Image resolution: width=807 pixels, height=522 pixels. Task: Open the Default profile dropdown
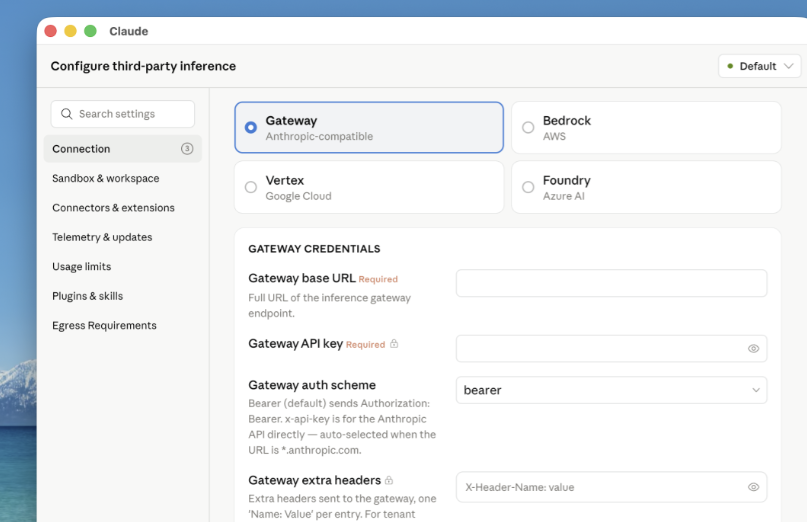pyautogui.click(x=759, y=66)
